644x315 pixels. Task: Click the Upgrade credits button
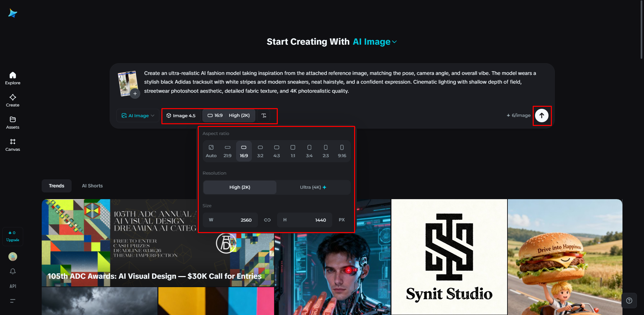click(13, 236)
